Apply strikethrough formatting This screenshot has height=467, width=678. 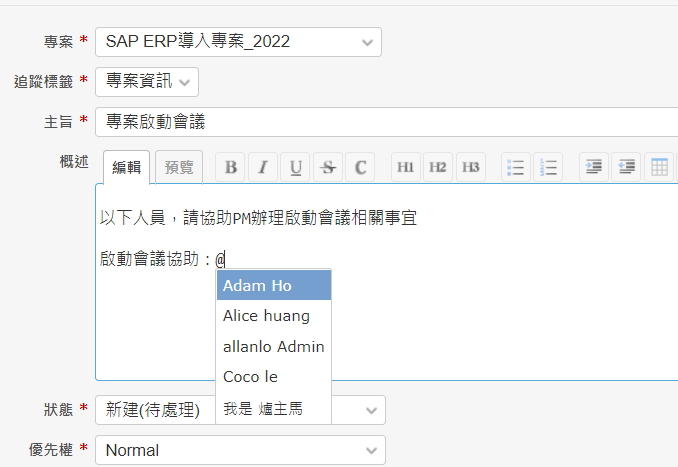click(328, 167)
